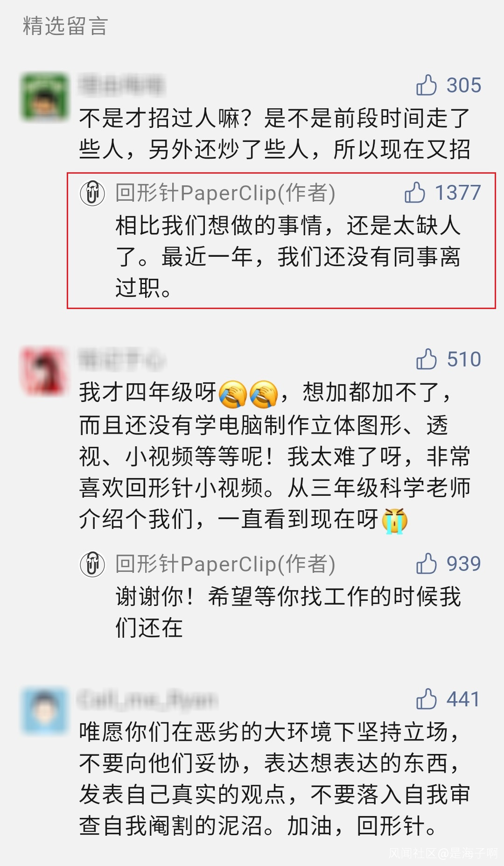Viewport: 504px width, 866px height.
Task: Like the fourth-grader comment with 510 likes
Action: (x=427, y=359)
